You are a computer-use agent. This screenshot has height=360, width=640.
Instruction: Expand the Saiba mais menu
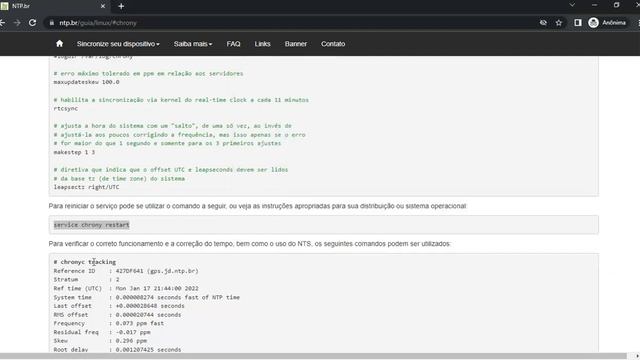point(193,44)
